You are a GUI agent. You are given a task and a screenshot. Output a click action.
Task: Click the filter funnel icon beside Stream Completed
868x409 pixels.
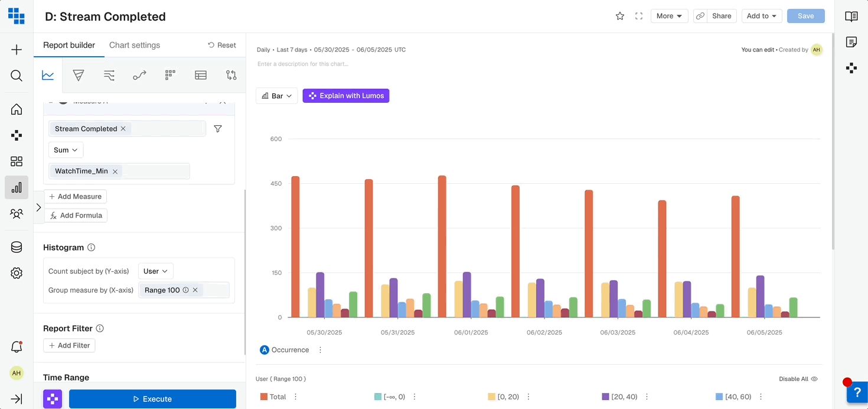tap(218, 129)
